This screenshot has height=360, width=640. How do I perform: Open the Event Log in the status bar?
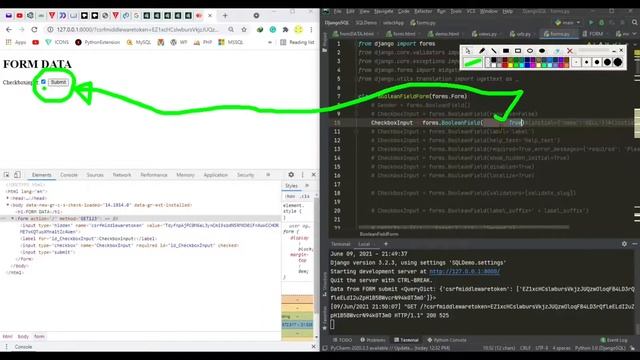click(613, 340)
